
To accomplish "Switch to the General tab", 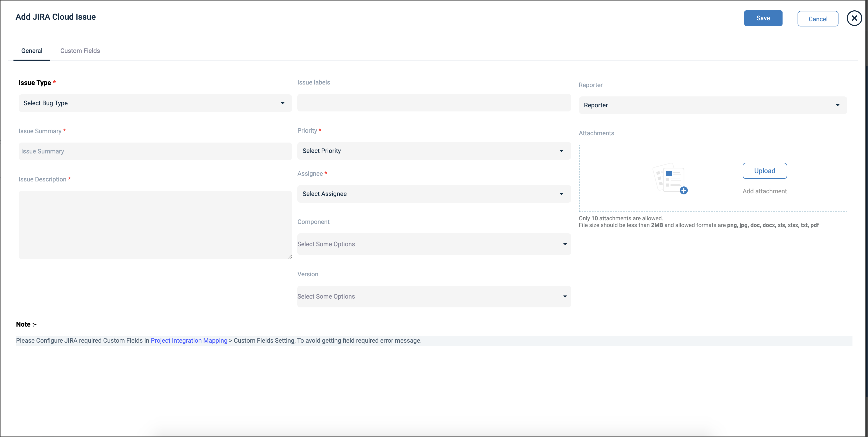I will (32, 51).
